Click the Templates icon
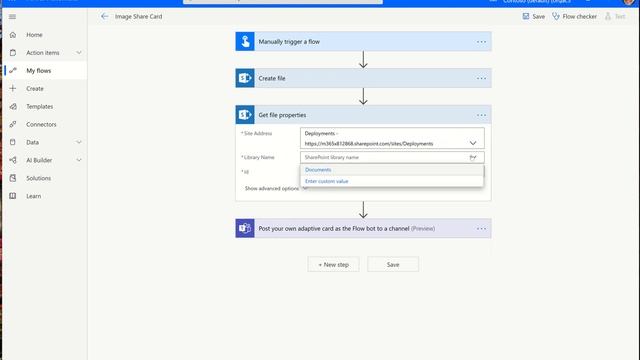640x360 pixels. tap(13, 107)
